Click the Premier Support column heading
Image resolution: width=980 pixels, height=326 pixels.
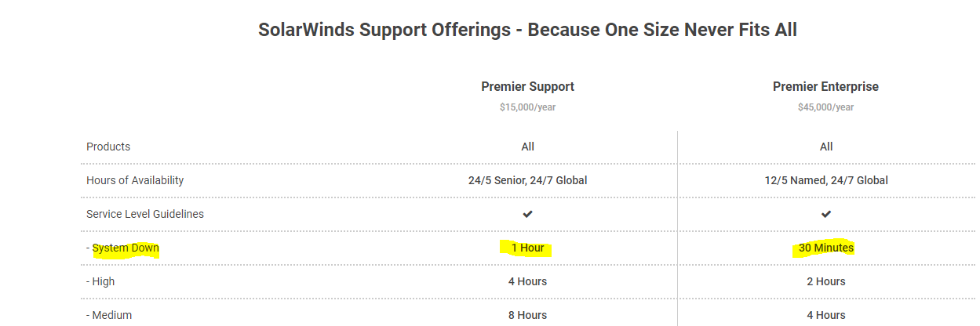tap(528, 87)
